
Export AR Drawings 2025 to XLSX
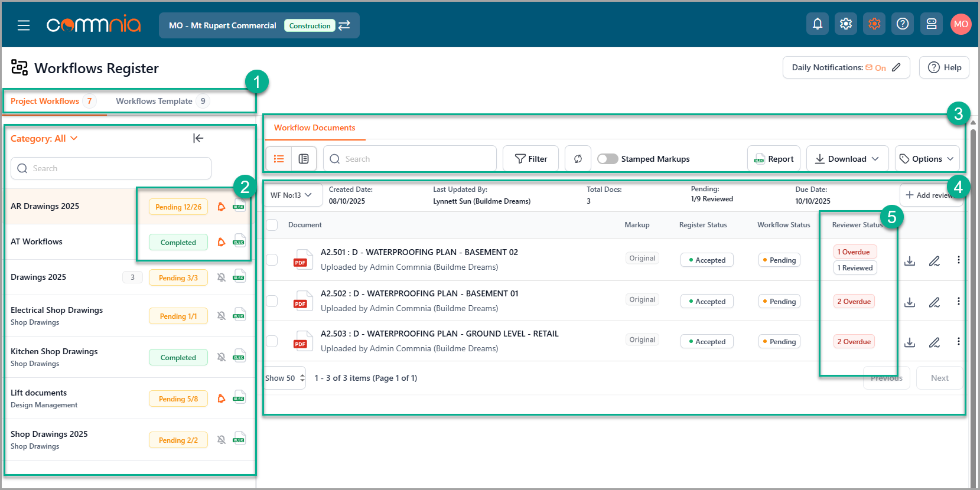[x=239, y=206]
